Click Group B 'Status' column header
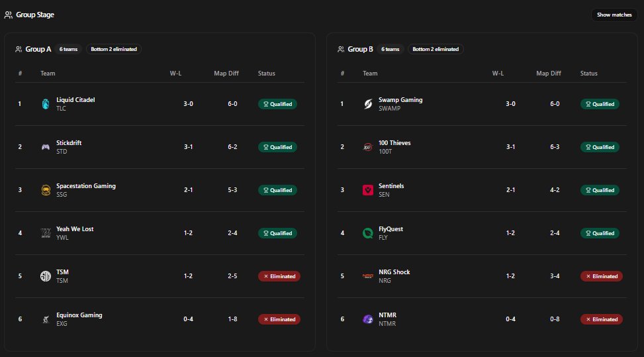The image size is (644, 357). click(x=589, y=74)
